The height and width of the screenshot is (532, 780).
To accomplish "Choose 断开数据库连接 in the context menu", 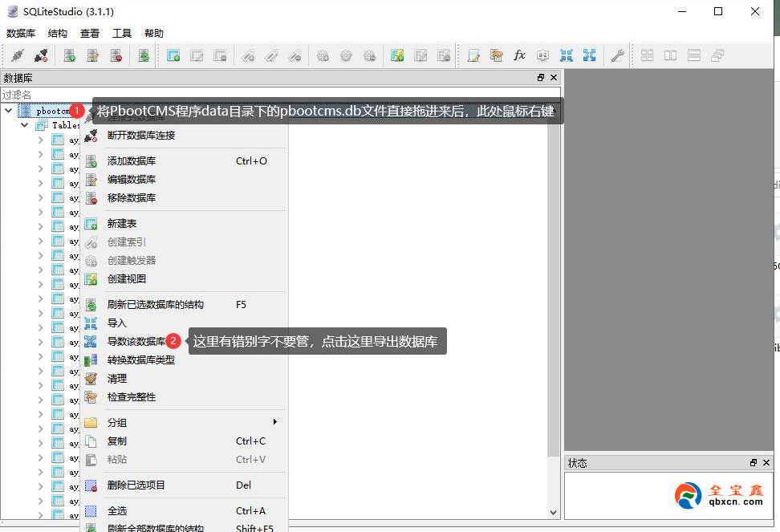I will pyautogui.click(x=184, y=136).
